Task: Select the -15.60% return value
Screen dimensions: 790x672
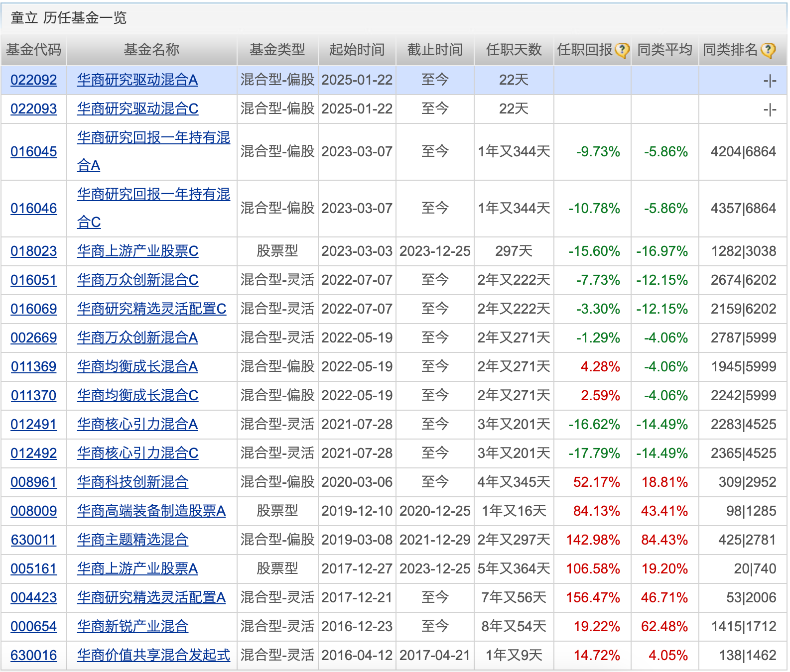Action: click(594, 251)
